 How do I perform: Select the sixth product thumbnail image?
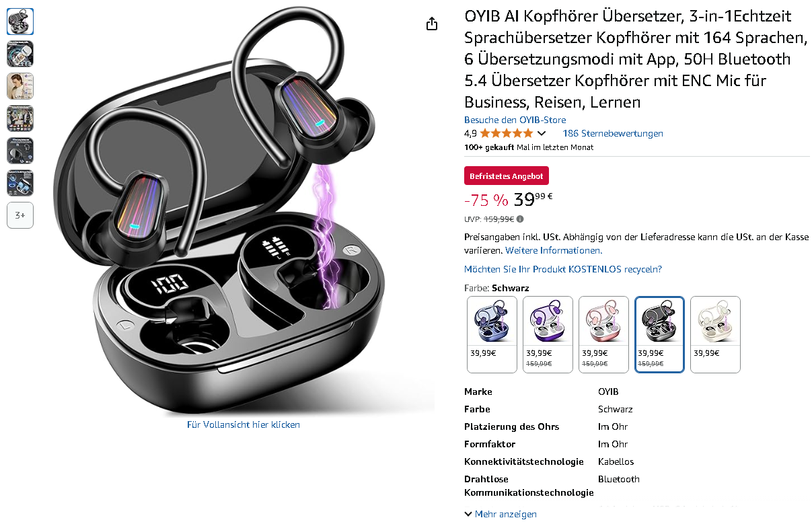(x=20, y=183)
